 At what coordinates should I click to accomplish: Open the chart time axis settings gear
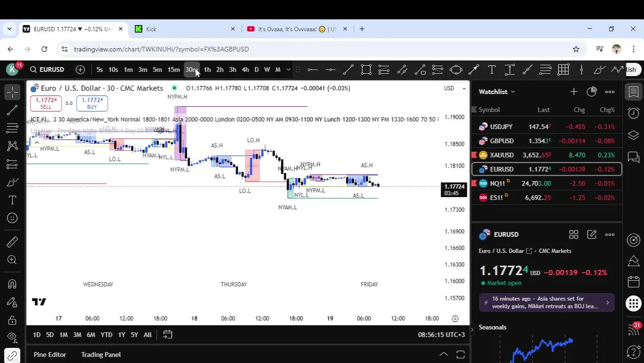click(455, 319)
